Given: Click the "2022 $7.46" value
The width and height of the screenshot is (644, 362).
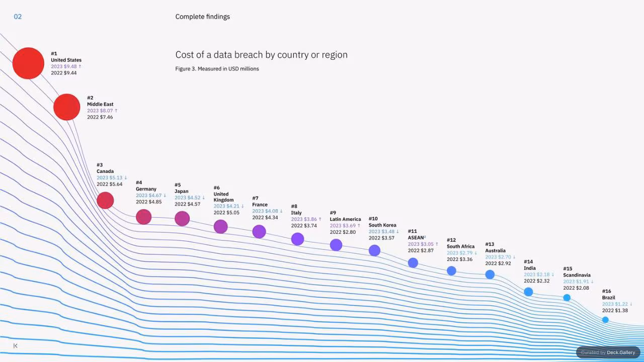Looking at the screenshot, I should [x=100, y=117].
